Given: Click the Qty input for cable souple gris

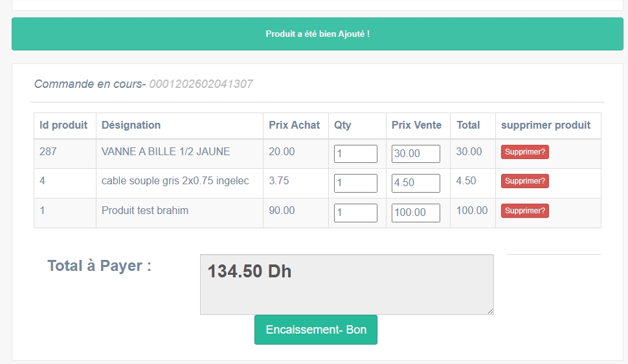Looking at the screenshot, I should click(355, 183).
